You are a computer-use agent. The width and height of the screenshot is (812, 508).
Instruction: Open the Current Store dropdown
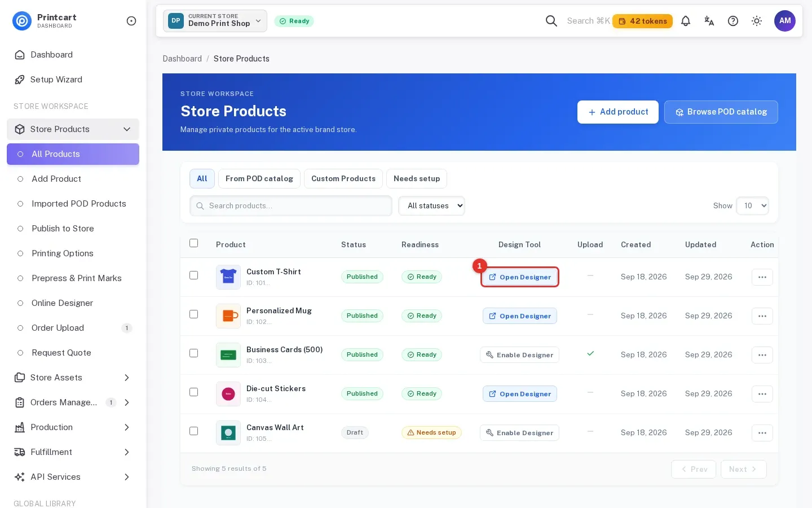(215, 21)
